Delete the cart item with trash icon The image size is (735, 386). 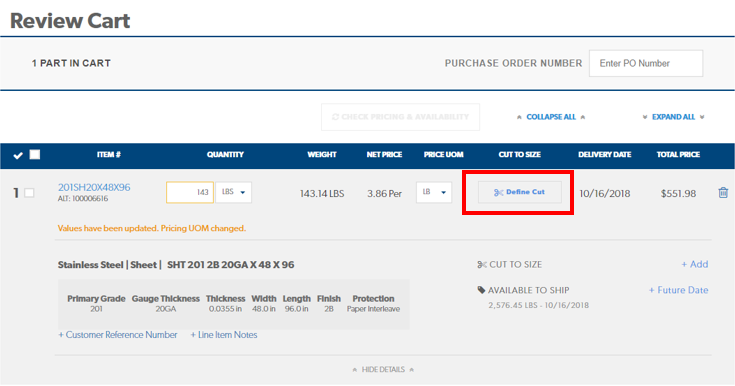723,193
